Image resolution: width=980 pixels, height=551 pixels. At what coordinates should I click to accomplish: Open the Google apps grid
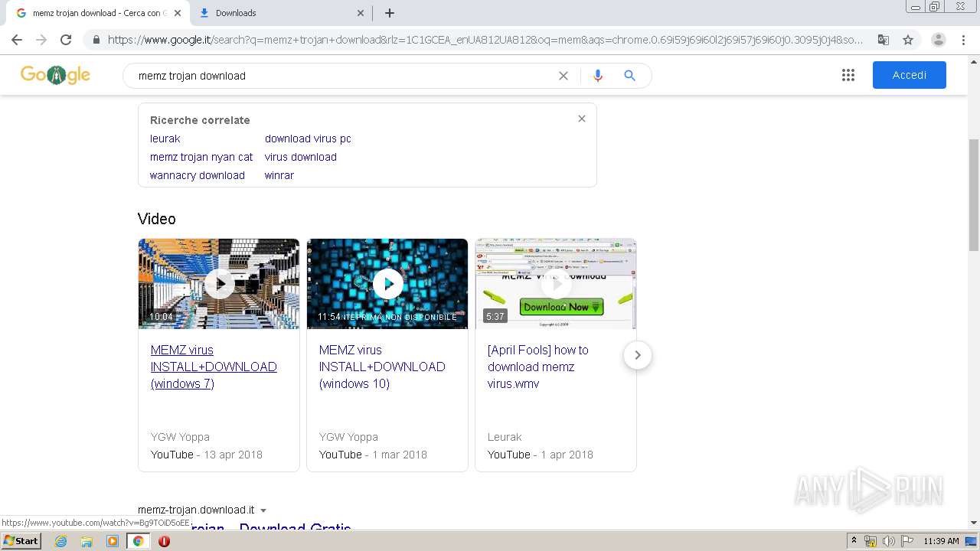point(848,75)
